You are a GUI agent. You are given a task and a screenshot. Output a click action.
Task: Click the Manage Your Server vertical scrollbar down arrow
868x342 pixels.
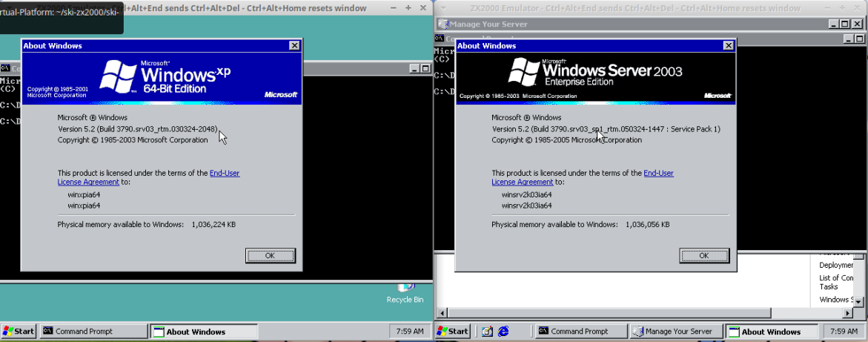(858, 301)
